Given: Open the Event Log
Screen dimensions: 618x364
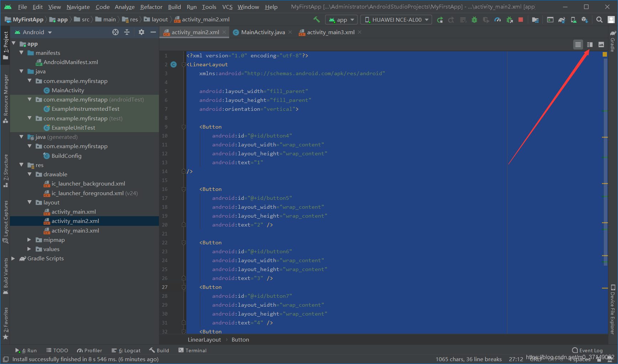Looking at the screenshot, I should [587, 350].
